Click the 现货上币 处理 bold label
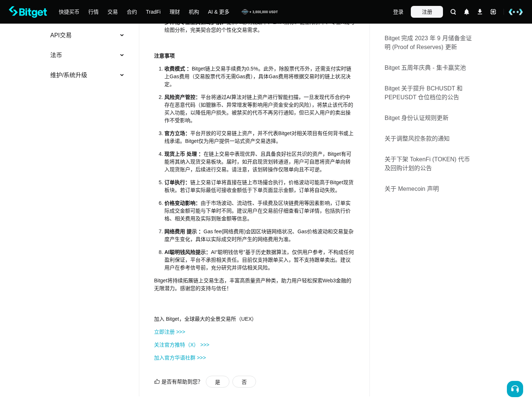Viewport: 532px width, 406px height. pyautogui.click(x=183, y=154)
